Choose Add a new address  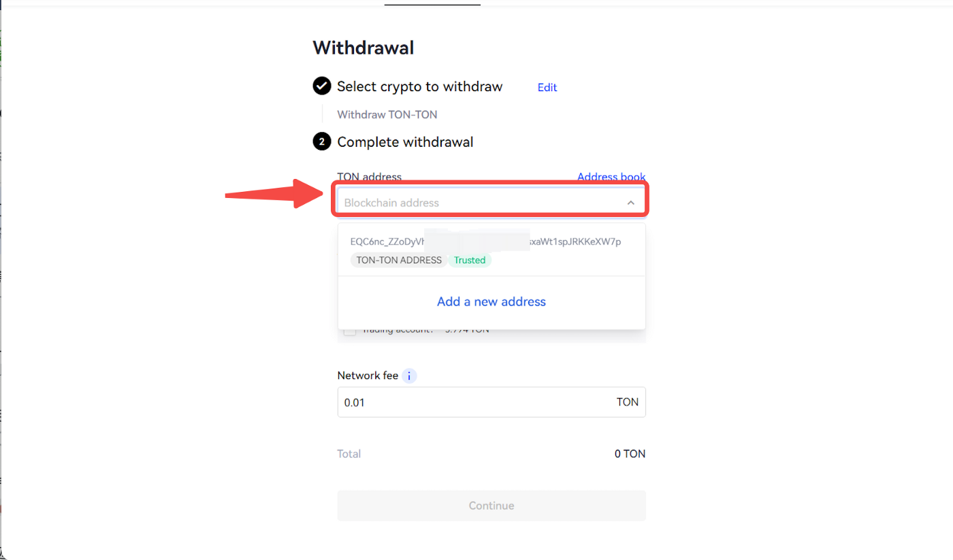click(x=491, y=301)
